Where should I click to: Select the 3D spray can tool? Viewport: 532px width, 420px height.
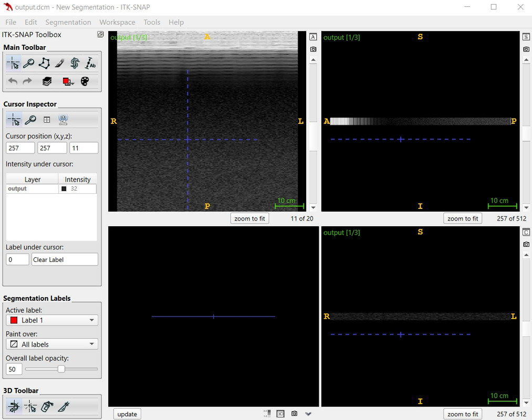[x=47, y=406]
